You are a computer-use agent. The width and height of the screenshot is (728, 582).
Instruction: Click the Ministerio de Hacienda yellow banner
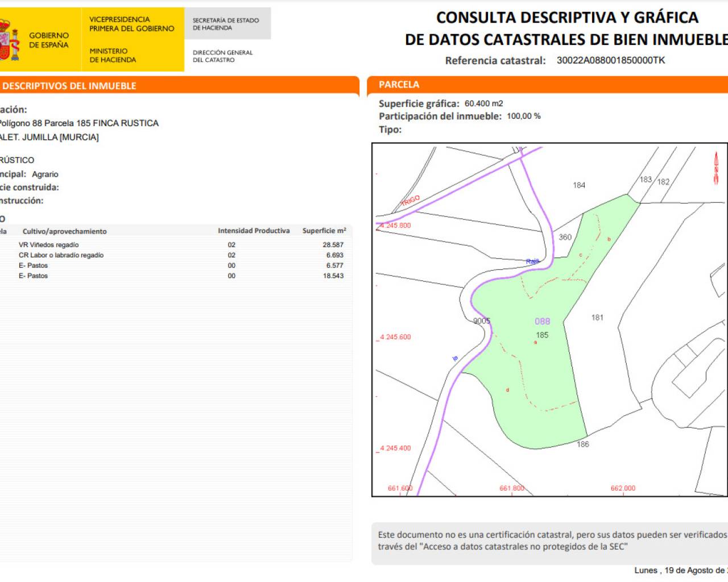click(131, 40)
